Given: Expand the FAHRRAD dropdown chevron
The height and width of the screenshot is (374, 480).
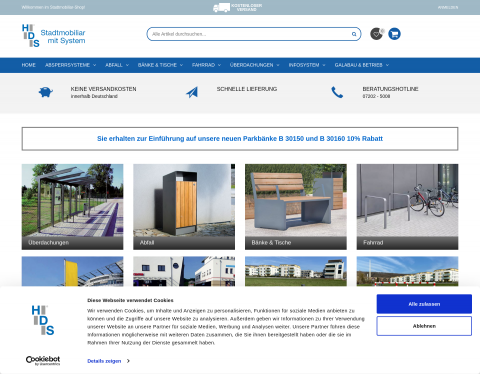Looking at the screenshot, I should (x=219, y=65).
